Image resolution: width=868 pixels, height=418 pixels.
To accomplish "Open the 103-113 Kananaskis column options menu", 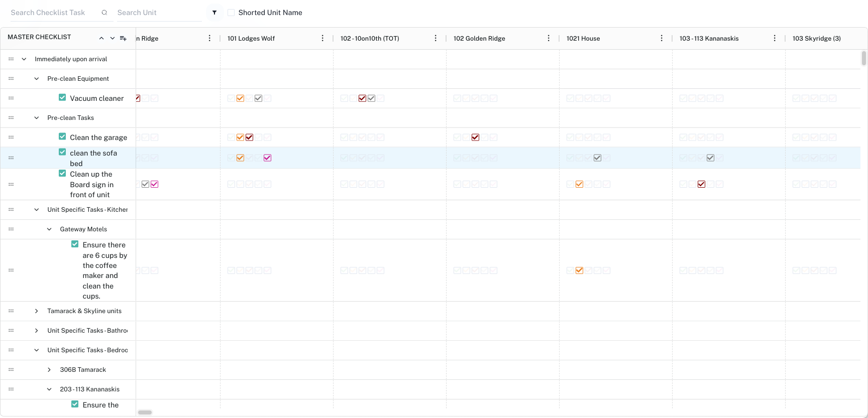I will (x=775, y=38).
